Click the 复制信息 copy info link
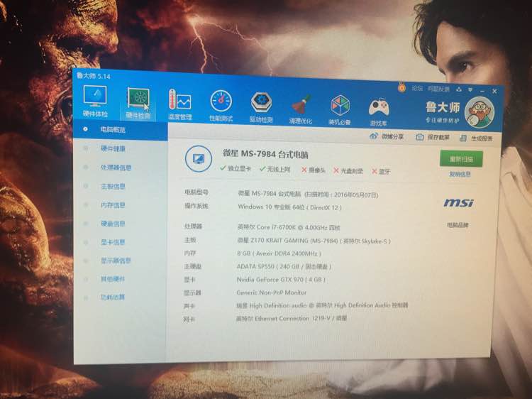This screenshot has height=399, width=532. [460, 174]
